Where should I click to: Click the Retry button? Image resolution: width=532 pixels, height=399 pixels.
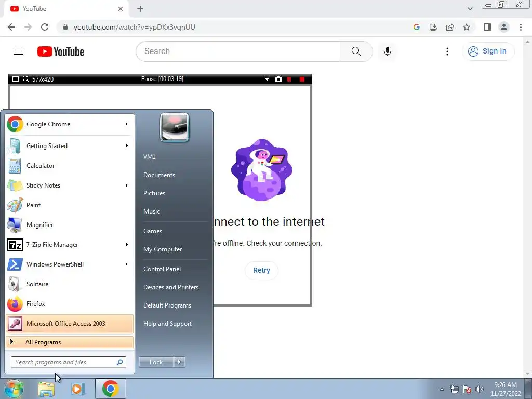261,270
